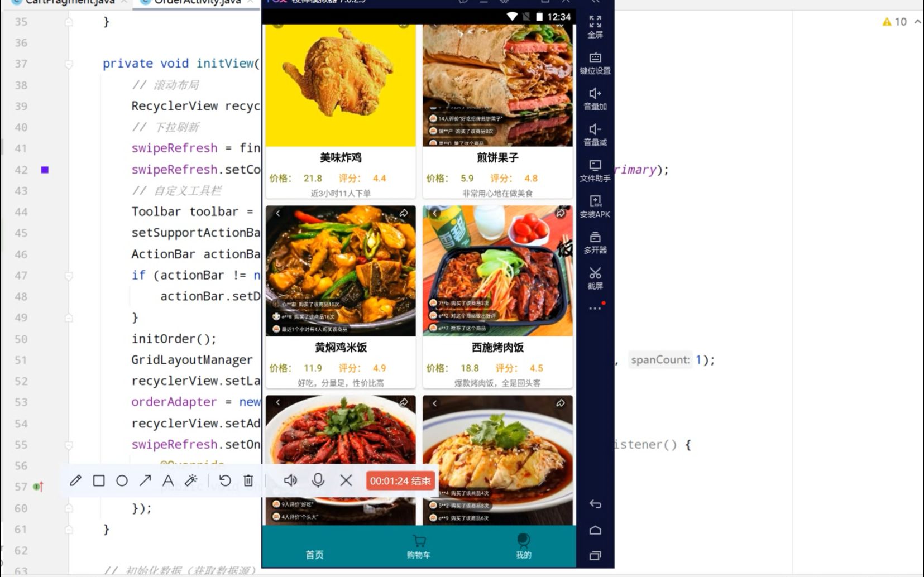This screenshot has height=577, width=924.
Task: Click the back arrow on the crayfish dish image
Action: (277, 402)
